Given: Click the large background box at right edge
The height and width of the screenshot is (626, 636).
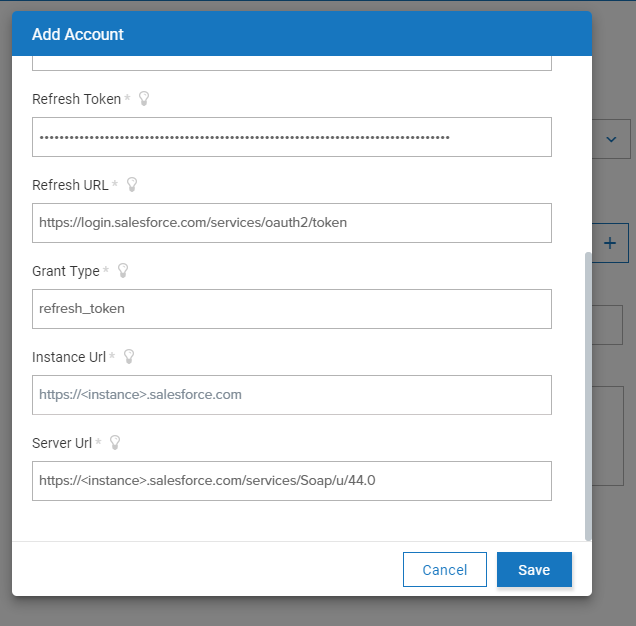Looking at the screenshot, I should click(607, 435).
